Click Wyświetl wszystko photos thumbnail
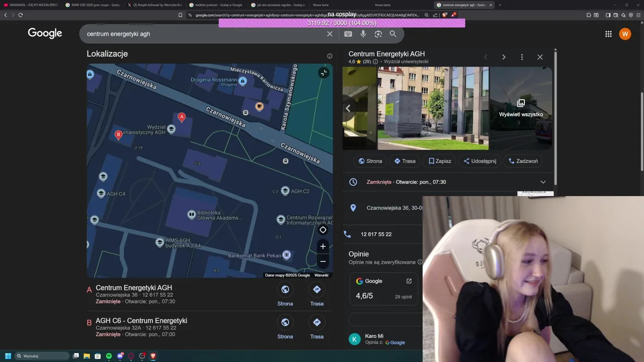The width and height of the screenshot is (644, 362). tap(521, 108)
